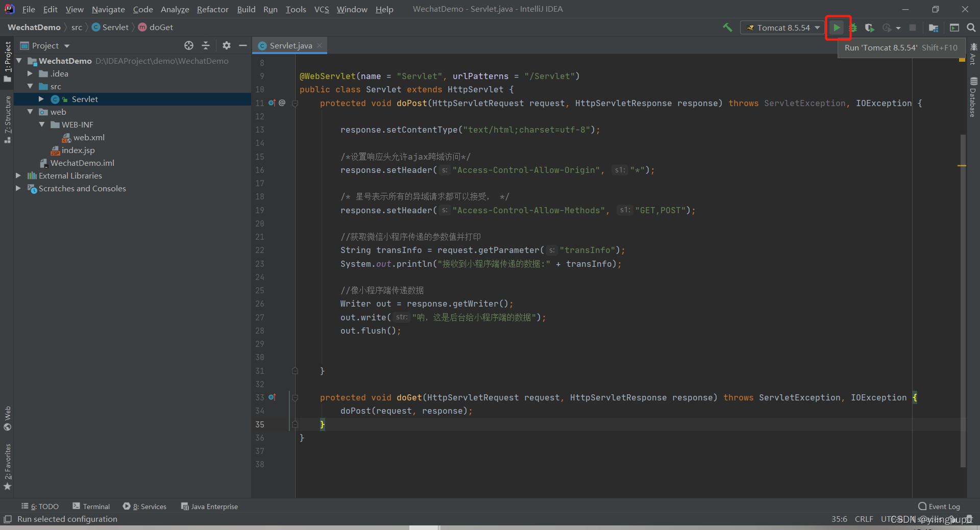The height and width of the screenshot is (530, 980).
Task: Click the src breadcrumb item
Action: [x=77, y=27]
